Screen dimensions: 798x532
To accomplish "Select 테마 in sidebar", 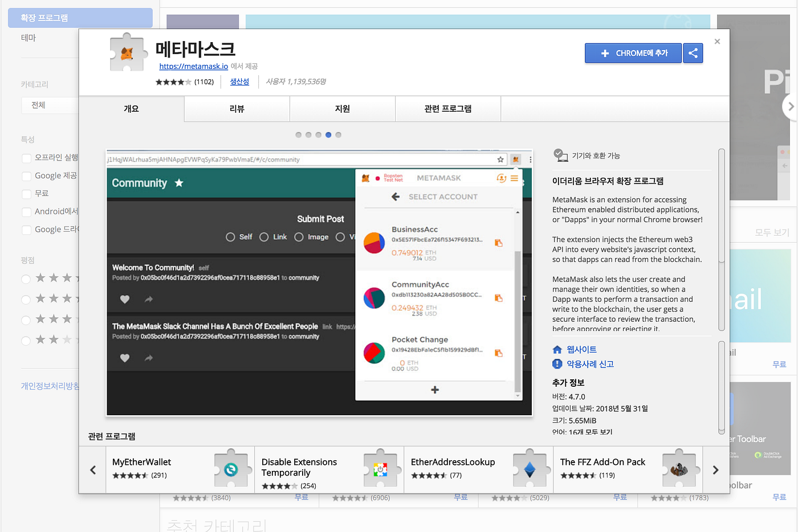I will [28, 38].
